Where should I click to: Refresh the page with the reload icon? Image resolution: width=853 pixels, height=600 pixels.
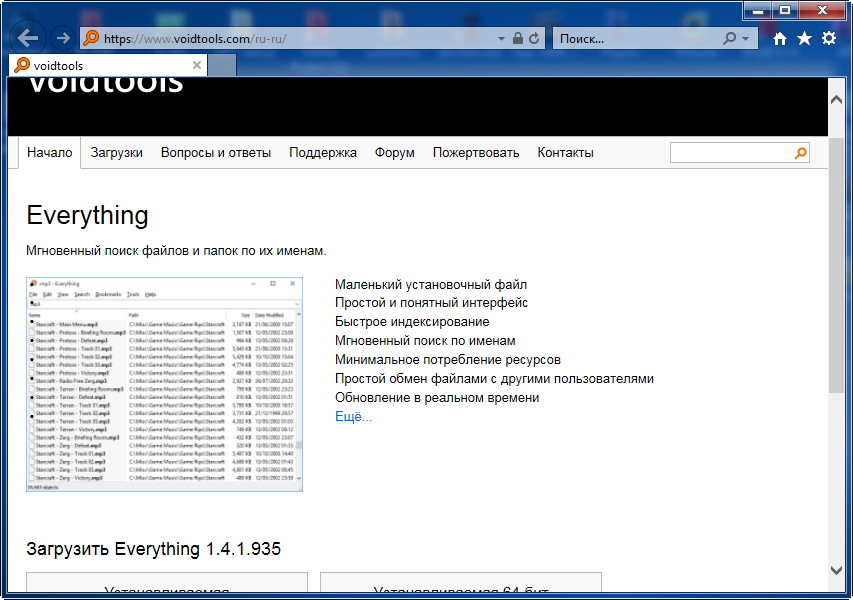pyautogui.click(x=534, y=39)
